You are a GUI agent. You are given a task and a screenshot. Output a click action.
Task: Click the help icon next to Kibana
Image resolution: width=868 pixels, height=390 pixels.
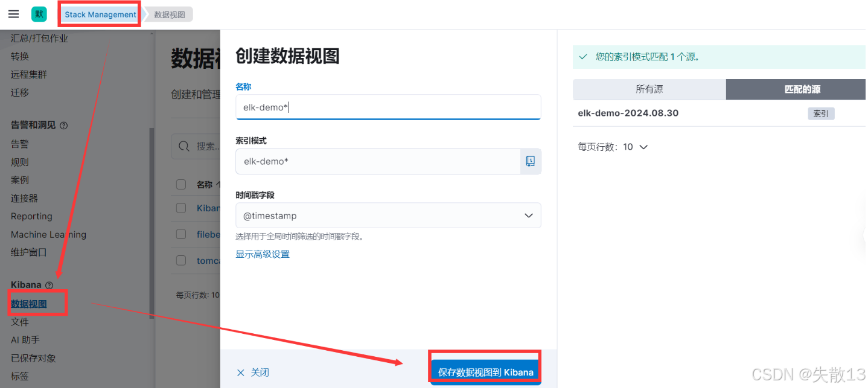(49, 285)
